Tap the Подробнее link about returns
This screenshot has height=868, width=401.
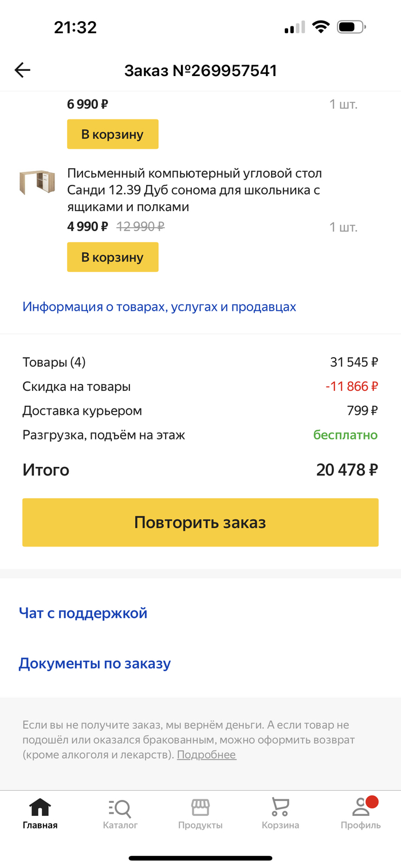point(206,755)
